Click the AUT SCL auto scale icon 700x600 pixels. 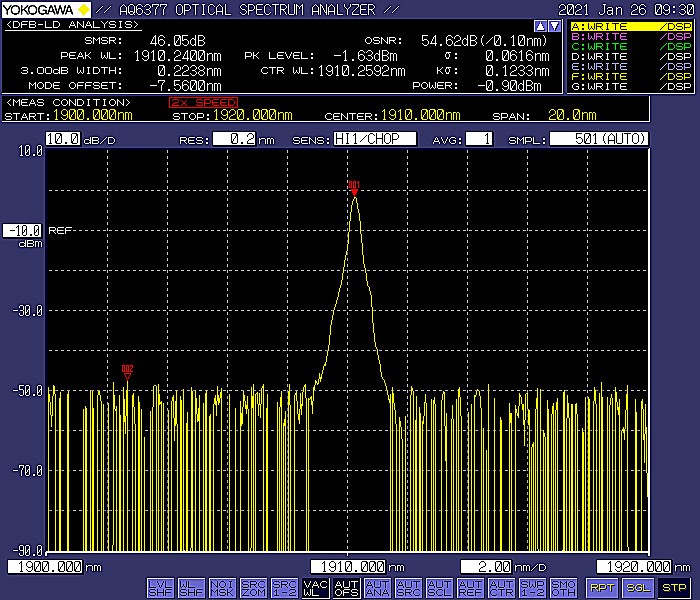(439, 587)
